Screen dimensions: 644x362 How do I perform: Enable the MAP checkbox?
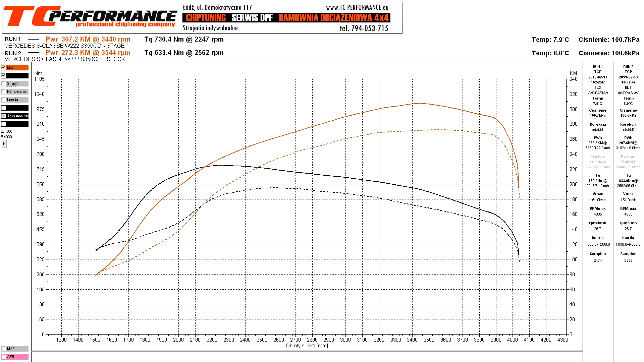click(x=4, y=349)
